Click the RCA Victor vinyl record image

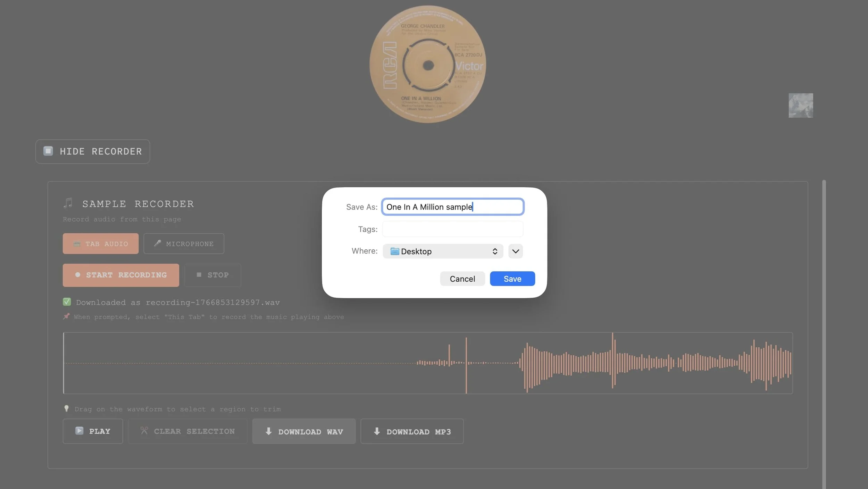[x=428, y=65]
